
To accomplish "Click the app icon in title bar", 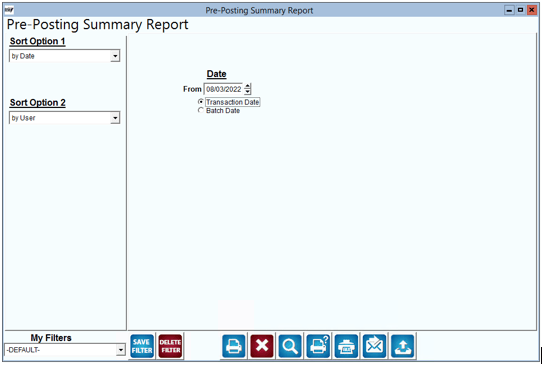I will pyautogui.click(x=9, y=10).
